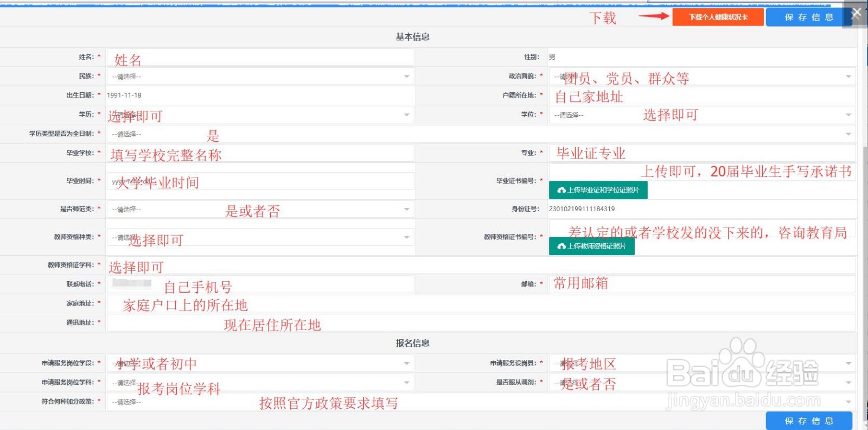
Task: Click the 邮箱 input field
Action: click(x=703, y=284)
